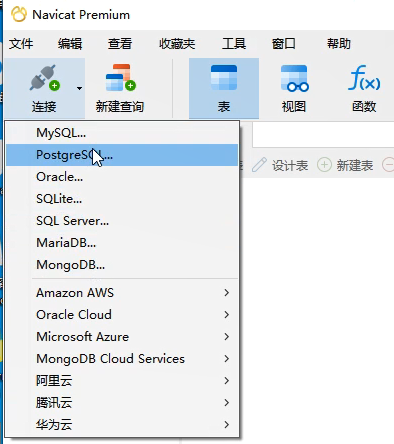Click the Design Table (设计表) pencil button
This screenshot has width=394, height=444.
pyautogui.click(x=280, y=165)
